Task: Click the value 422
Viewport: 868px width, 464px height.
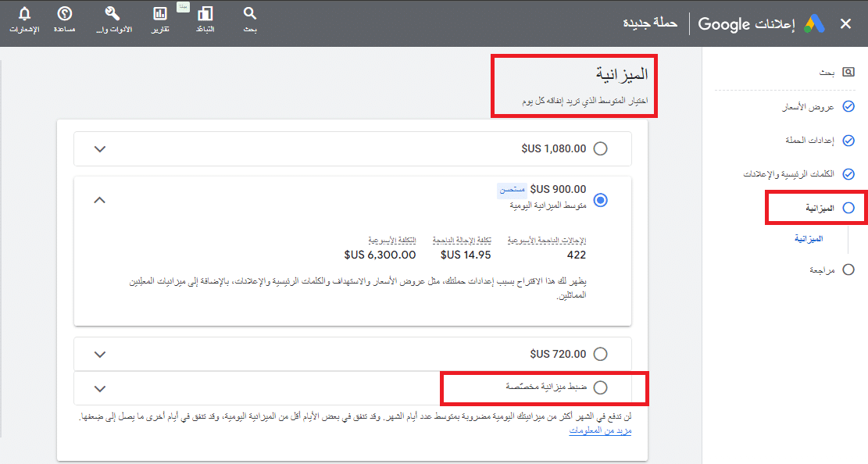Action: [x=577, y=255]
